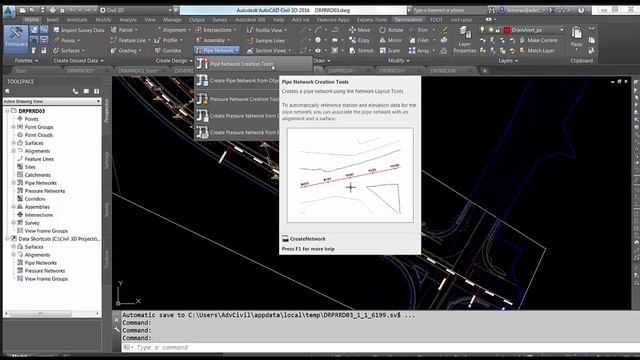Click Import Survey Data
The width and height of the screenshot is (640, 360).
click(x=78, y=30)
